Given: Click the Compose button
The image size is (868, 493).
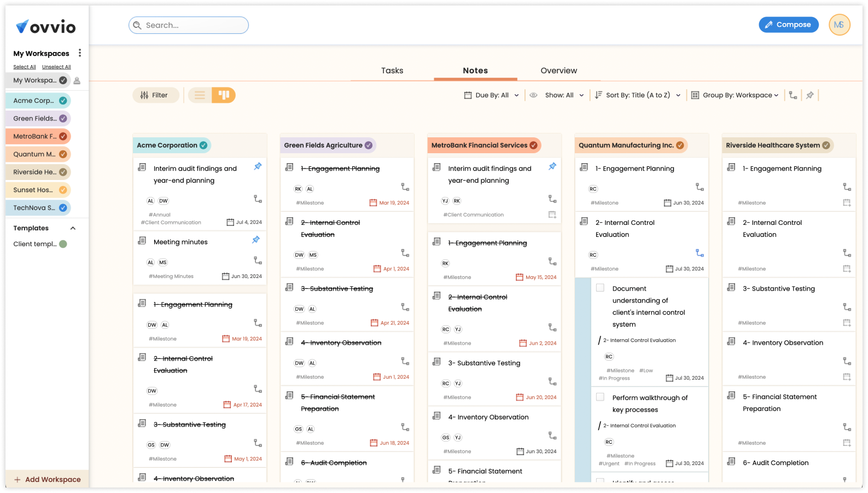Looking at the screenshot, I should [x=788, y=25].
